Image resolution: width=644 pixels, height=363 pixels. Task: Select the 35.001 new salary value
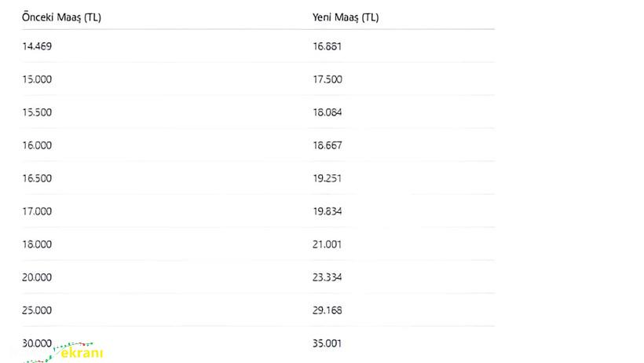(x=327, y=343)
